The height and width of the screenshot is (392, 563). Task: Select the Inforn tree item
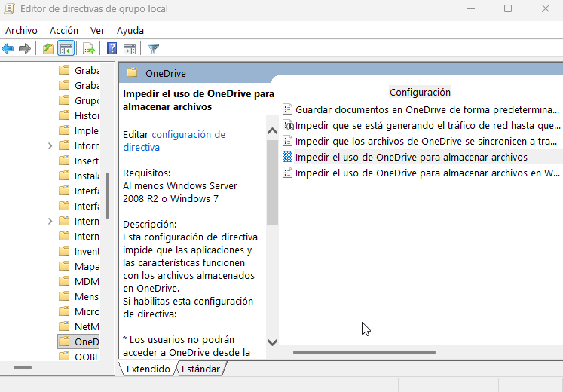coord(87,145)
